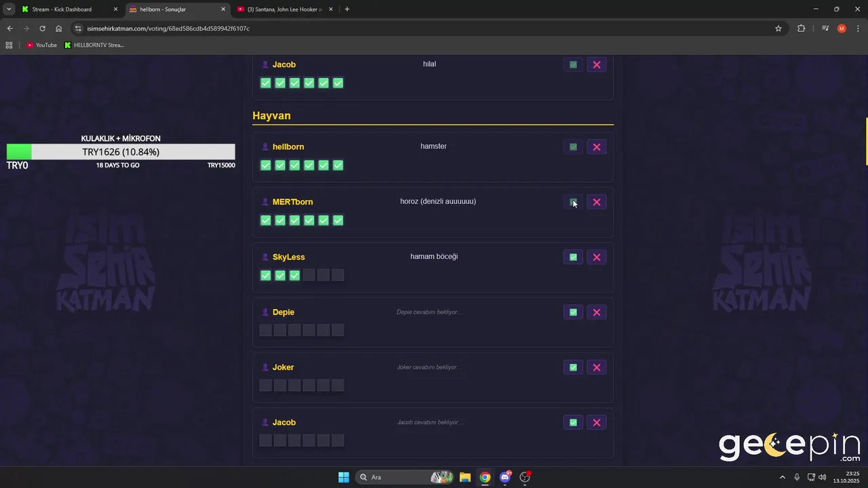Open File Explorer from taskbar

[x=465, y=477]
